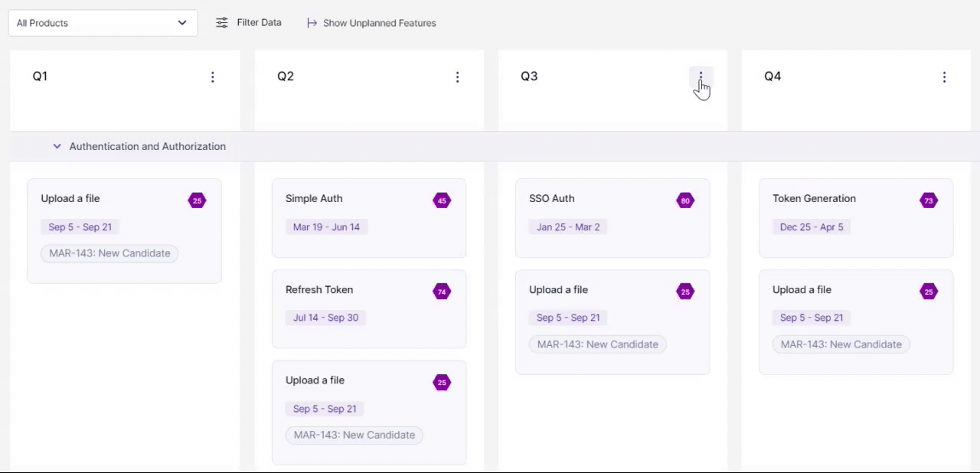Open the Simple Auth feature card
The image size is (980, 473).
point(369,218)
